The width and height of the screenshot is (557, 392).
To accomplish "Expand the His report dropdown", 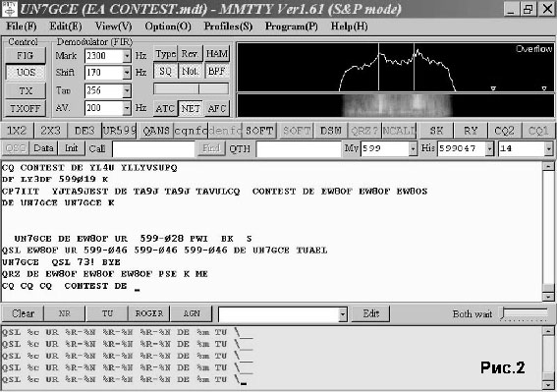I will click(489, 148).
